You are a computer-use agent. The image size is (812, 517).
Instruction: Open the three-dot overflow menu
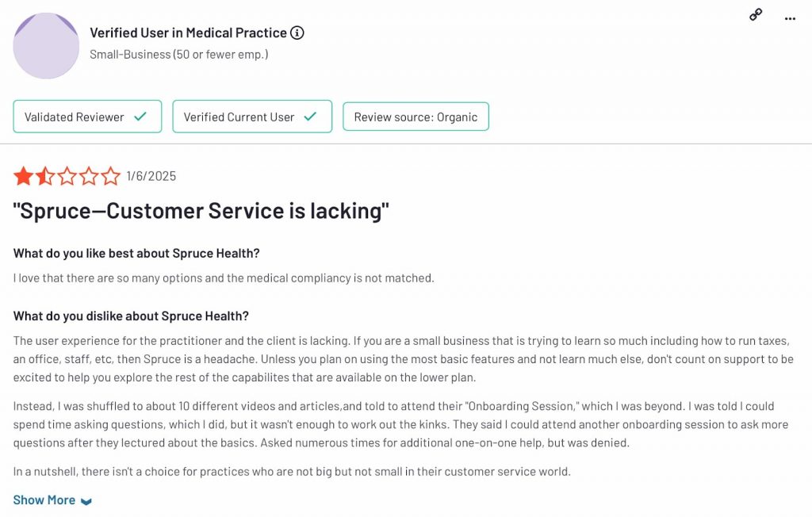791,17
